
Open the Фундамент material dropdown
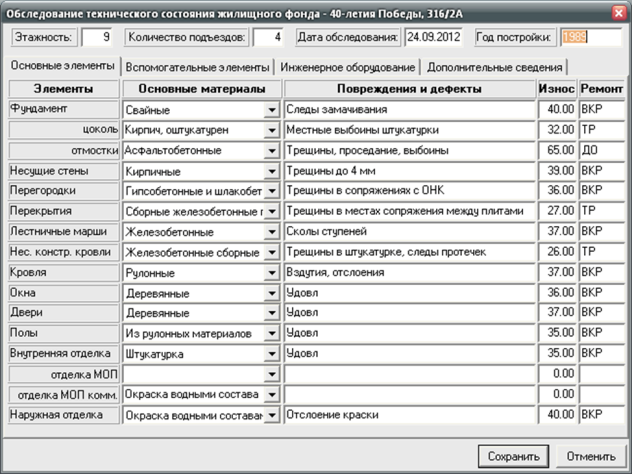point(272,110)
